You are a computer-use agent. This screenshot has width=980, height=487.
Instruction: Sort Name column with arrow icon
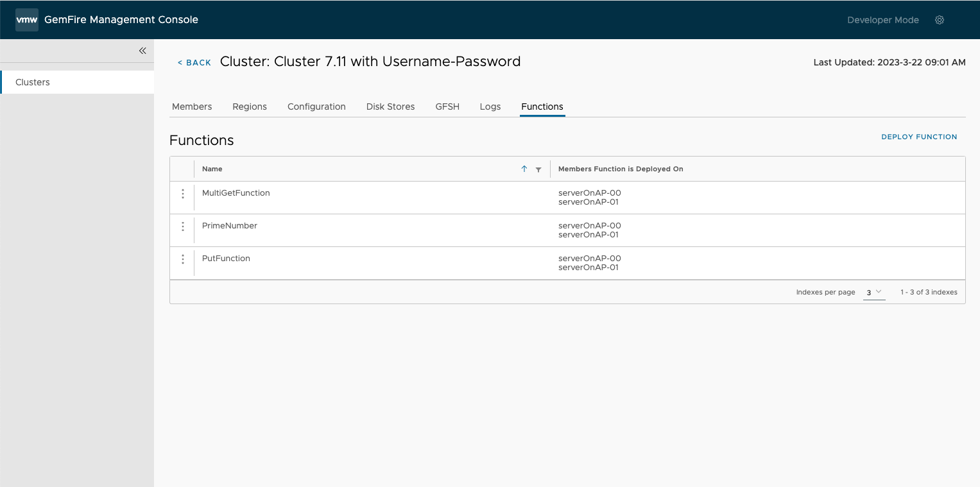524,169
